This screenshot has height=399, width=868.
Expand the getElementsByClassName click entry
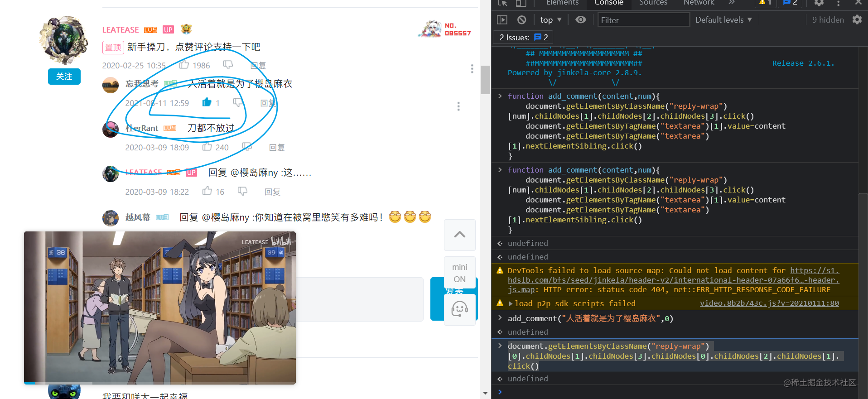pos(500,346)
